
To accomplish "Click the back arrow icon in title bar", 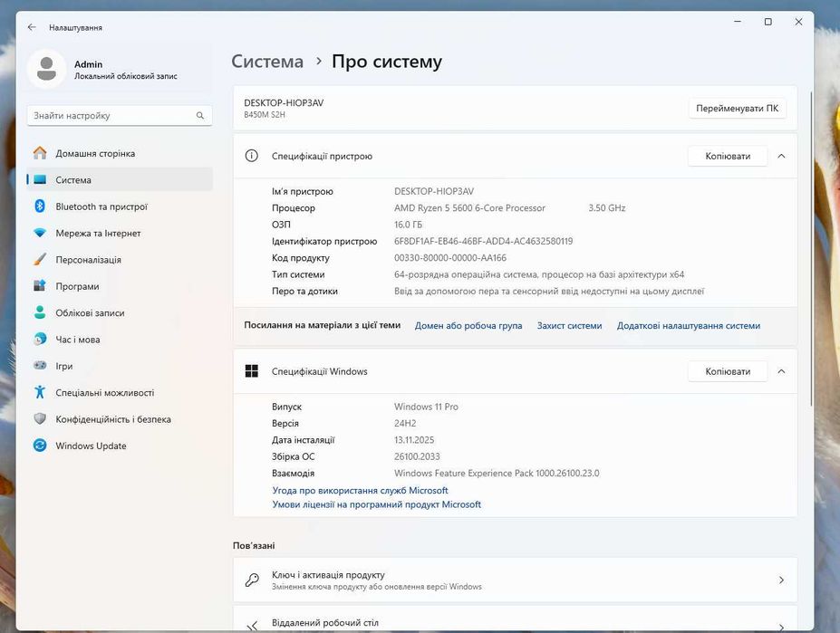I will click(32, 27).
